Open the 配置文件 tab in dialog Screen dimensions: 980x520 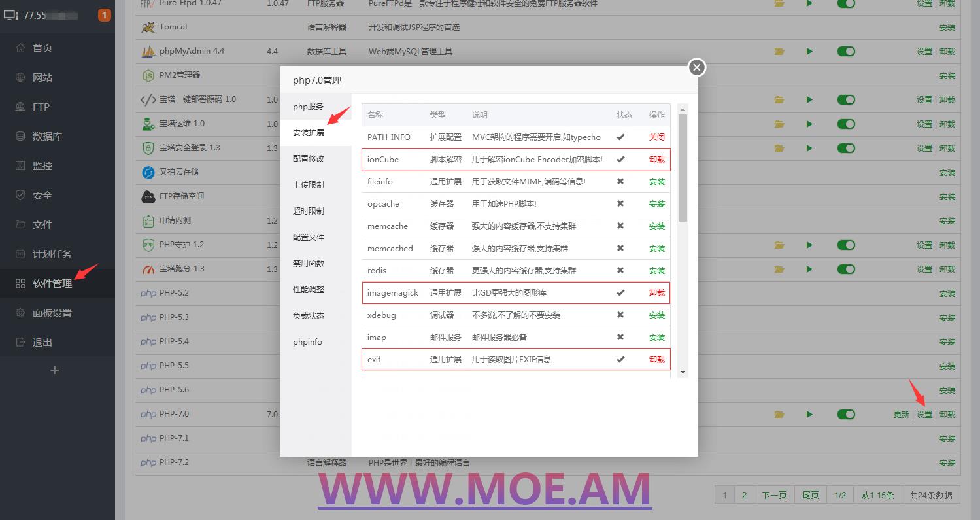(x=316, y=237)
